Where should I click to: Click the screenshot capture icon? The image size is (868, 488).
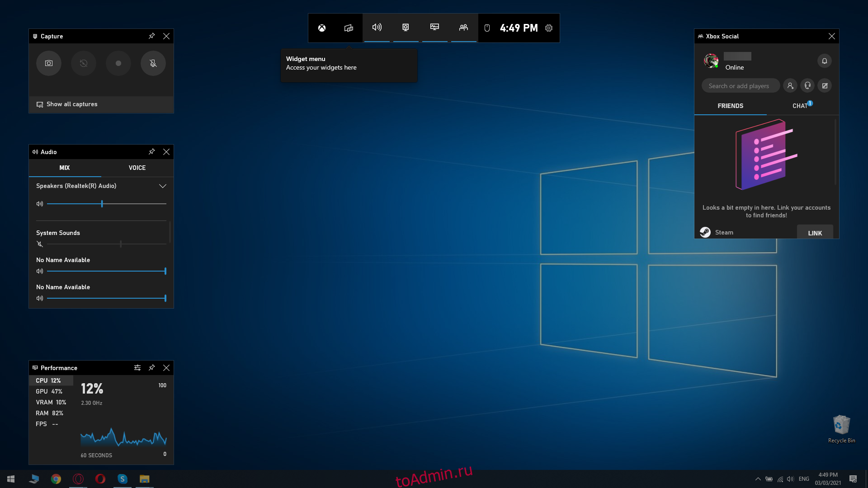point(49,63)
